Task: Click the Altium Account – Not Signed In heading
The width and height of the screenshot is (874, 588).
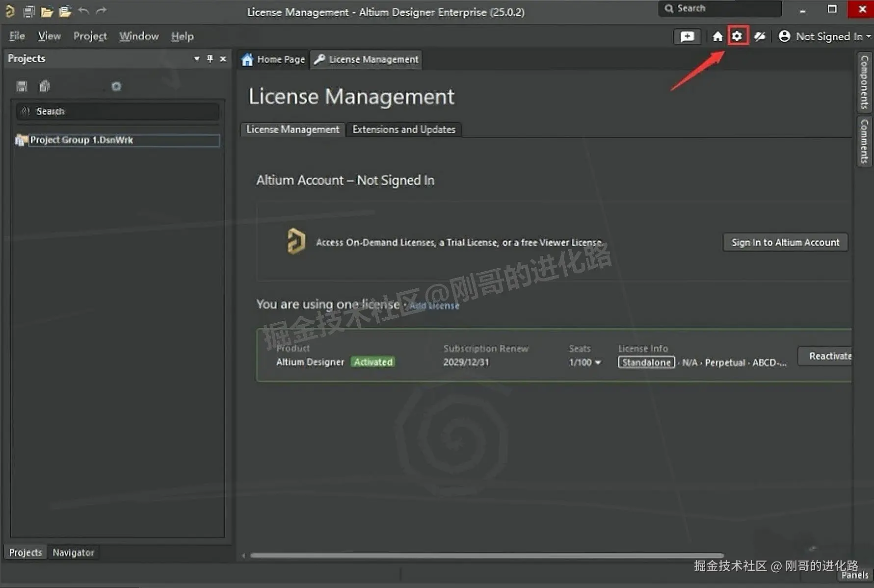Action: pyautogui.click(x=345, y=180)
